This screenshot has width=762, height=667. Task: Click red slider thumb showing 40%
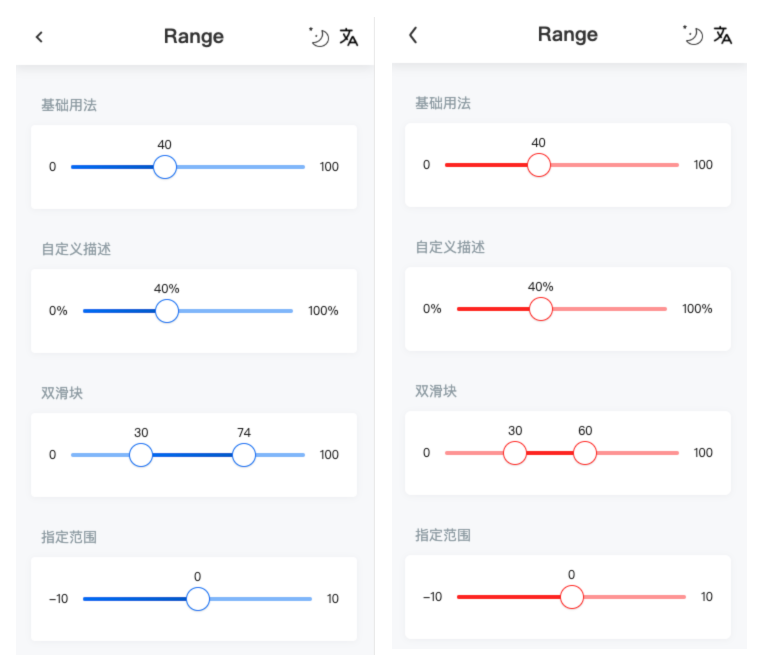[540, 309]
